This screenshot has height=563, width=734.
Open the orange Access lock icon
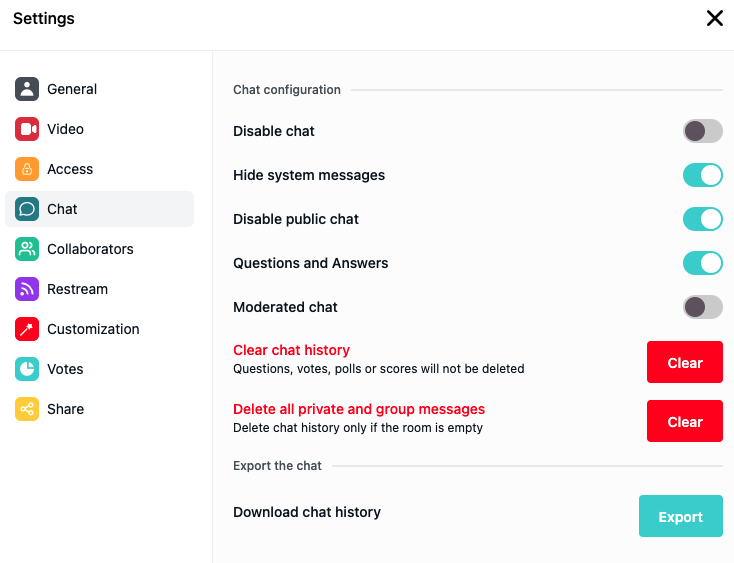27,169
